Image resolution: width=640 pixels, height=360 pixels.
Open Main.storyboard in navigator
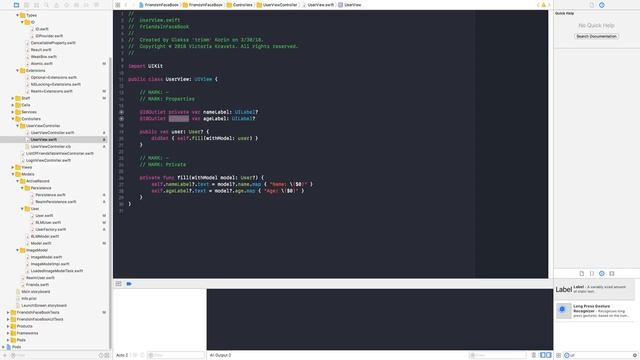(35, 292)
